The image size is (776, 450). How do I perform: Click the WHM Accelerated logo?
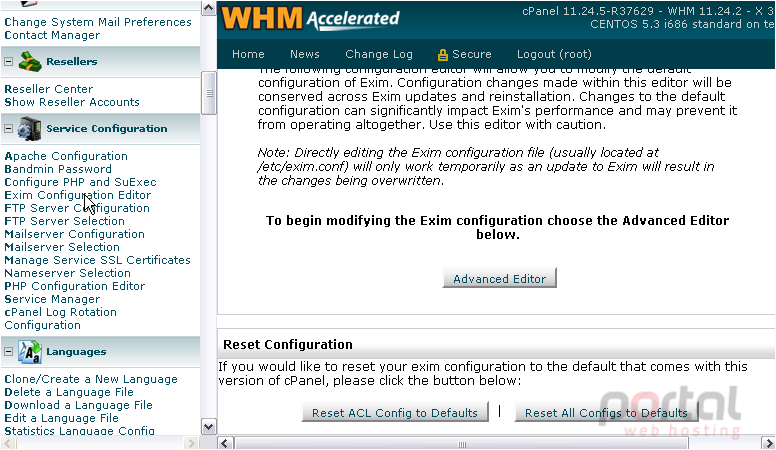[x=310, y=18]
